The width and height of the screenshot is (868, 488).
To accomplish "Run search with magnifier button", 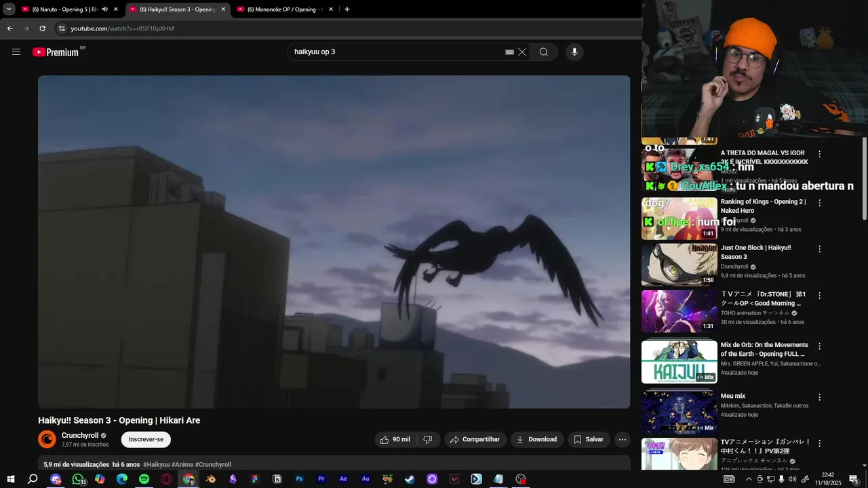I will click(x=544, y=52).
